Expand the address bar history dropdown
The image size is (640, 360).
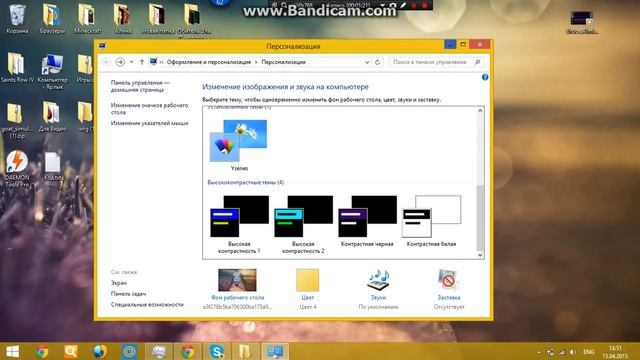367,62
